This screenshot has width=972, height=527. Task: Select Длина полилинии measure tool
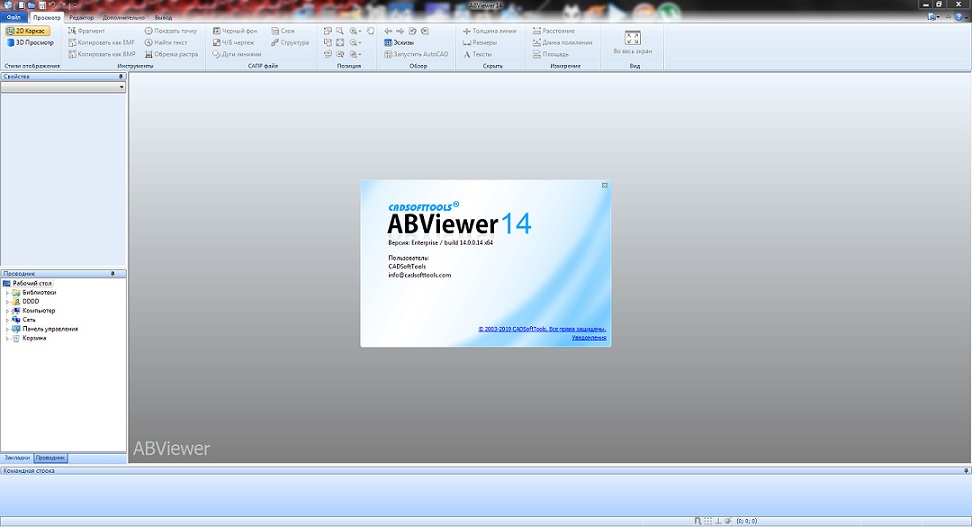[562, 42]
